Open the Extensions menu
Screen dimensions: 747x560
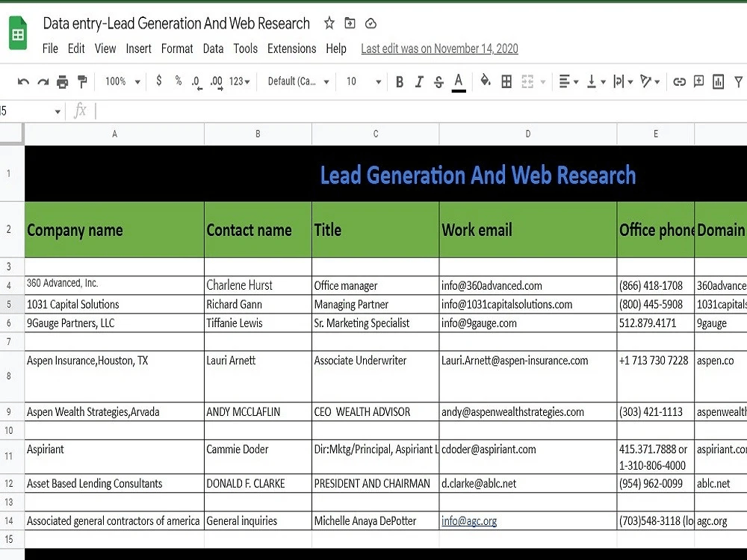pos(291,49)
